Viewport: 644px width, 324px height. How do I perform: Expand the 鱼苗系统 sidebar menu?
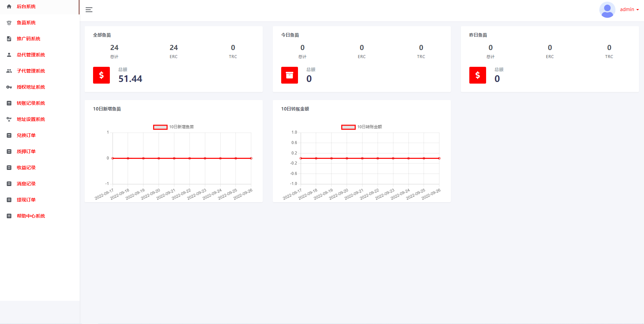pos(26,22)
